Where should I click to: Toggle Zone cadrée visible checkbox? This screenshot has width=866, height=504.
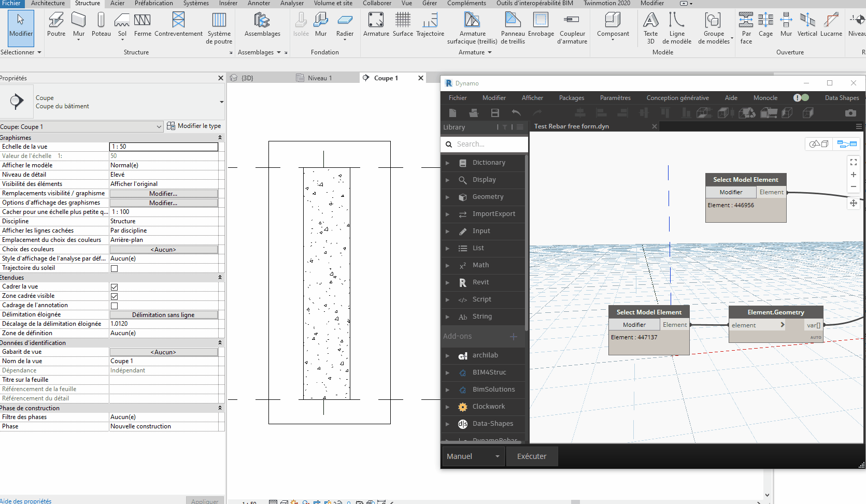(114, 296)
